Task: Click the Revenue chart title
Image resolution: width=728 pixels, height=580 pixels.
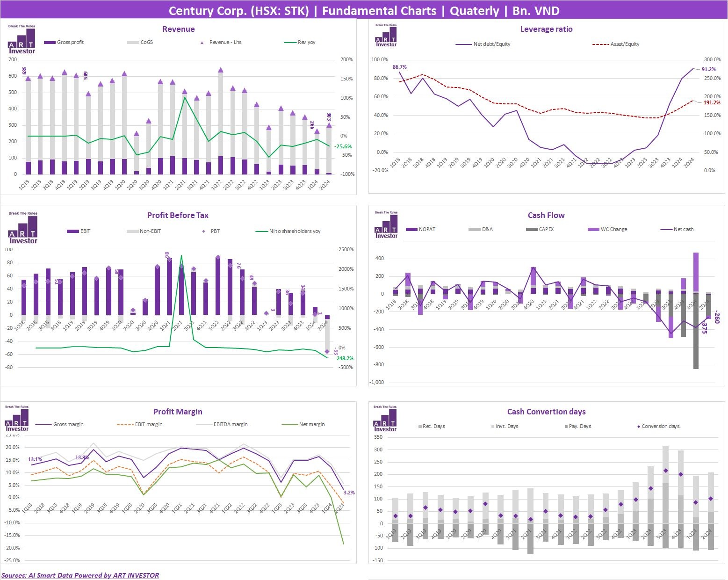Action: pyautogui.click(x=178, y=29)
